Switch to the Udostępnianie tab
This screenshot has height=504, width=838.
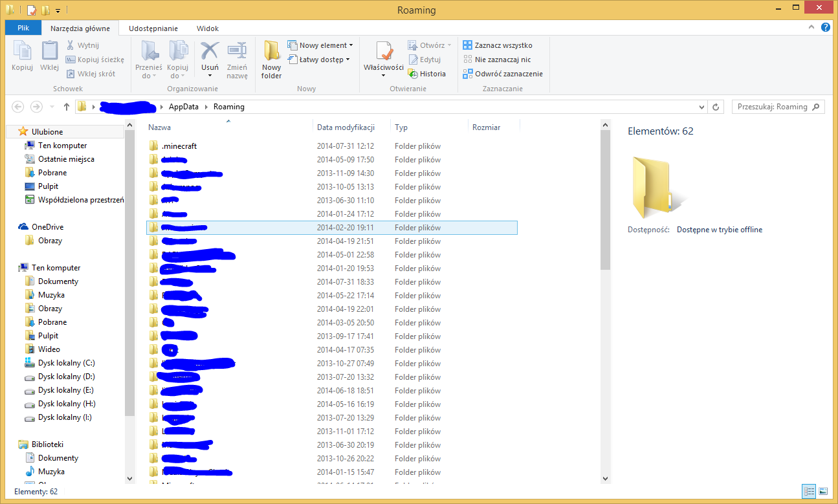[x=153, y=28]
